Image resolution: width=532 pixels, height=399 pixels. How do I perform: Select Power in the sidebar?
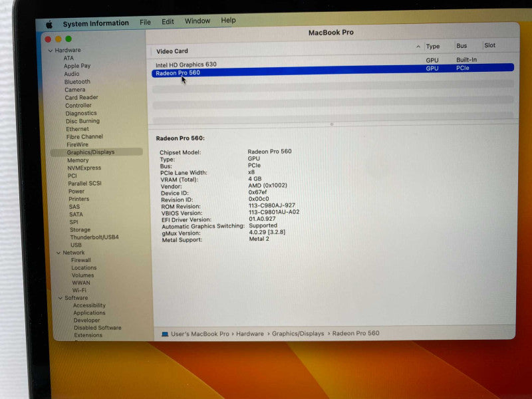(76, 192)
